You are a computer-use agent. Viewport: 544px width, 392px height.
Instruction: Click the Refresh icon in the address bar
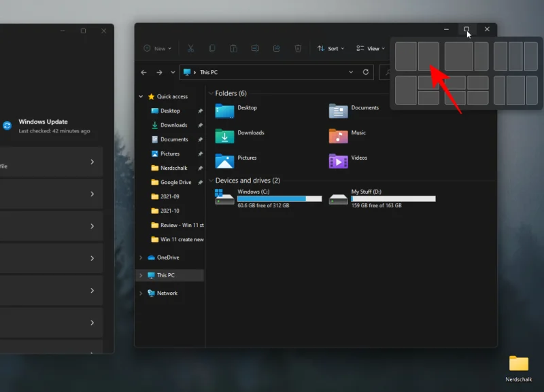click(x=365, y=72)
